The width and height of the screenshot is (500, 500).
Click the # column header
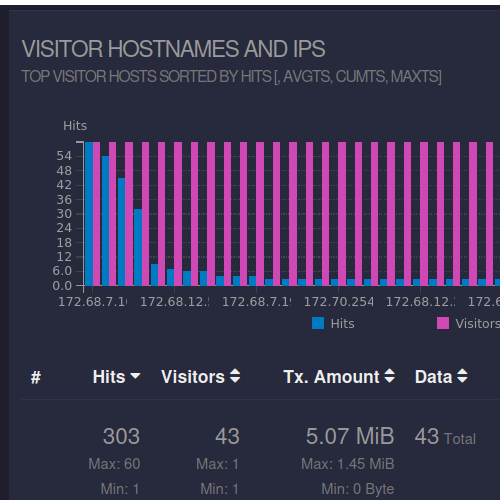(x=36, y=377)
